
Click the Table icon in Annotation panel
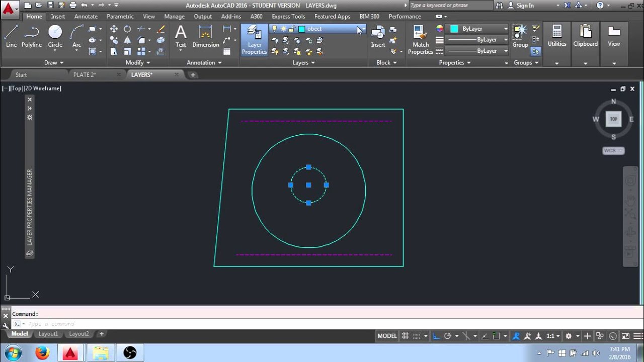227,51
